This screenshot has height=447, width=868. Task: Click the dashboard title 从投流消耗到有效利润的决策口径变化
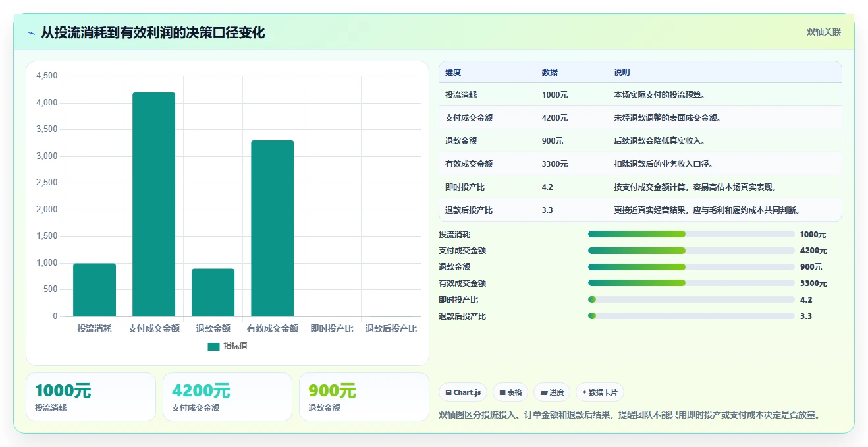(x=153, y=32)
